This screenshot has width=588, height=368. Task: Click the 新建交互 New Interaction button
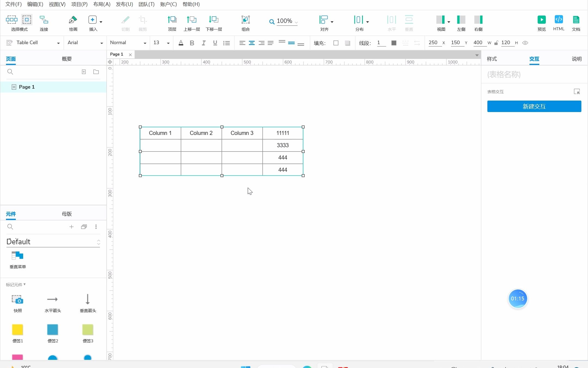click(x=534, y=106)
